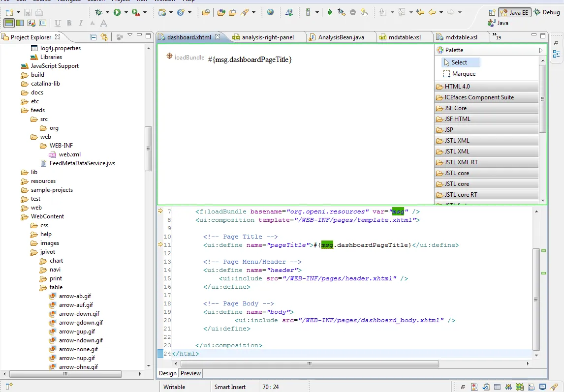Expand the JSF HTML palette drawer
This screenshot has width=564, height=392.
457,119
